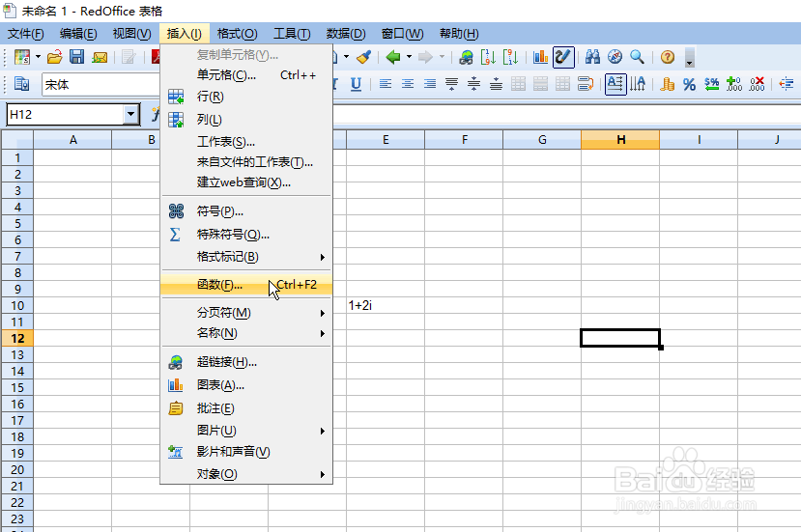This screenshot has width=801, height=532.
Task: Click the wrap text automatically icon
Action: pos(586,84)
